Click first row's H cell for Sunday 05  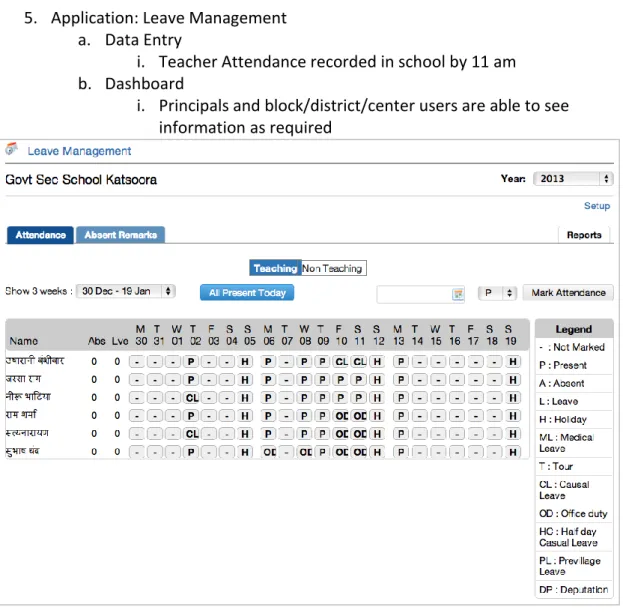pyautogui.click(x=245, y=362)
